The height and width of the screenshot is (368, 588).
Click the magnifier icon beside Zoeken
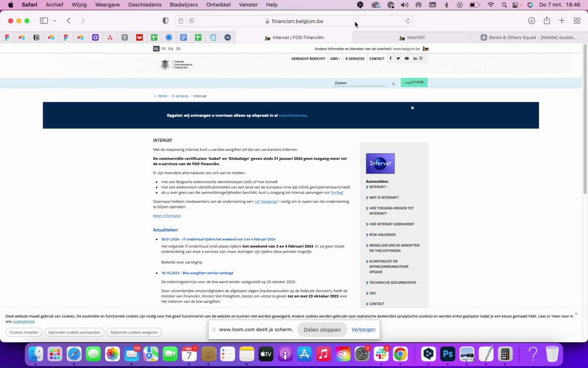393,84
